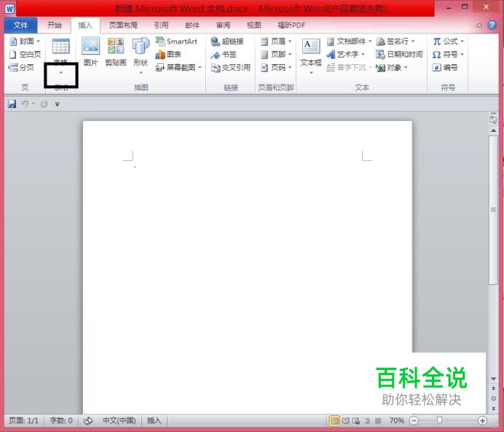Insert a picture (图片)

tap(90, 52)
